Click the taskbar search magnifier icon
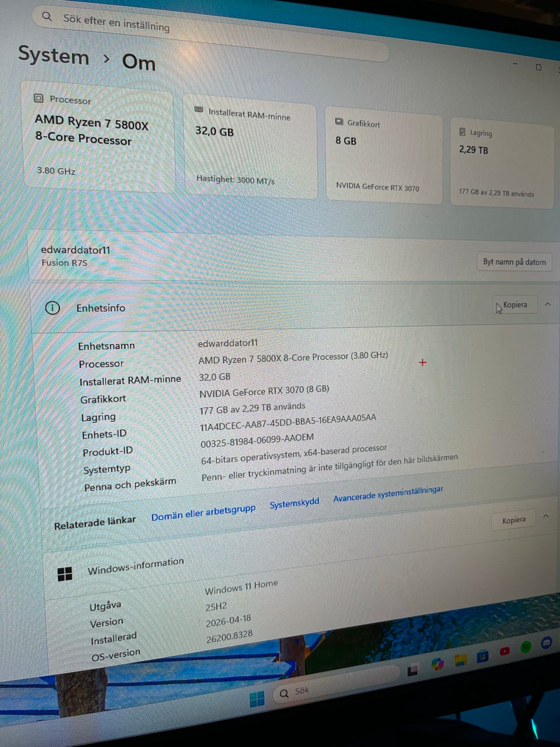The image size is (560, 747). [x=284, y=693]
